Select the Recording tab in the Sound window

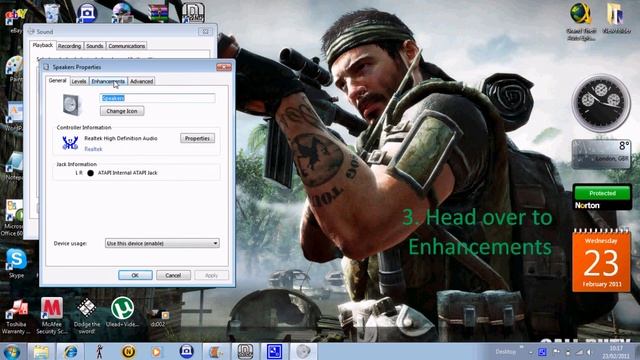[x=69, y=46]
